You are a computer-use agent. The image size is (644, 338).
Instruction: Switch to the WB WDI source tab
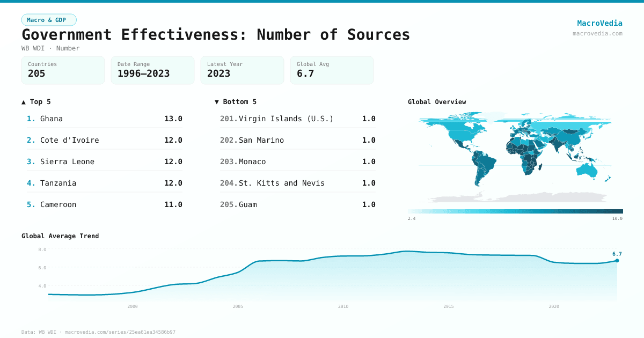pos(31,48)
